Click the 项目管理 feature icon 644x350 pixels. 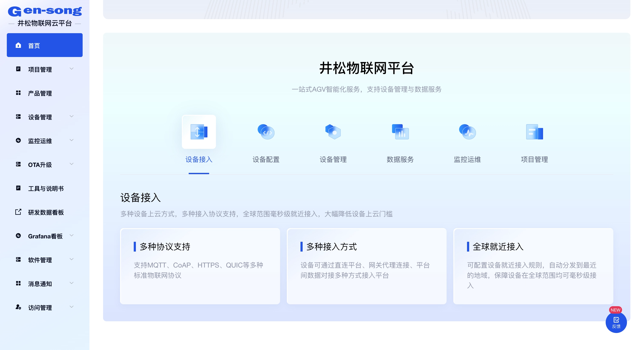click(534, 132)
